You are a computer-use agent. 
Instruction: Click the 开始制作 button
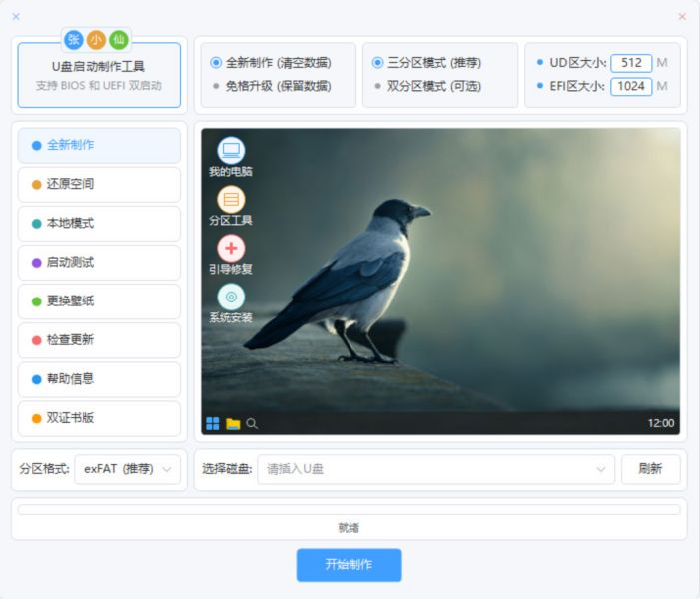click(349, 565)
